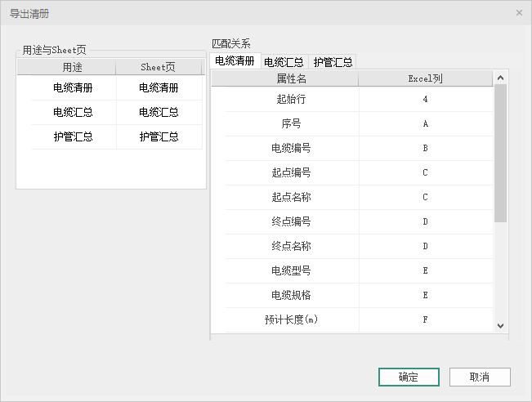Click the Excel列 column header
This screenshot has height=402, width=532.
coord(425,79)
